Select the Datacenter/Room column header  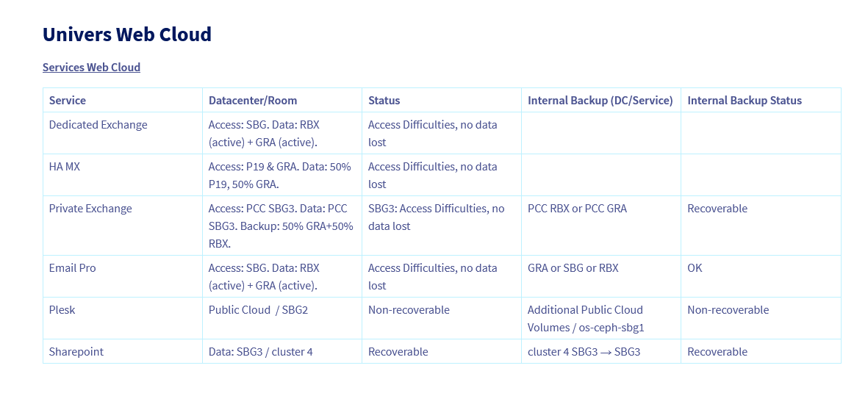(x=252, y=100)
